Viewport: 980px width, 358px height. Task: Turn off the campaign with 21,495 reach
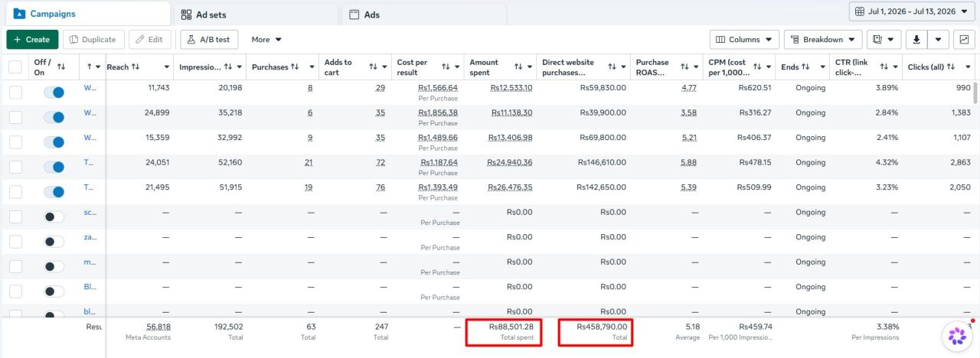tap(54, 192)
